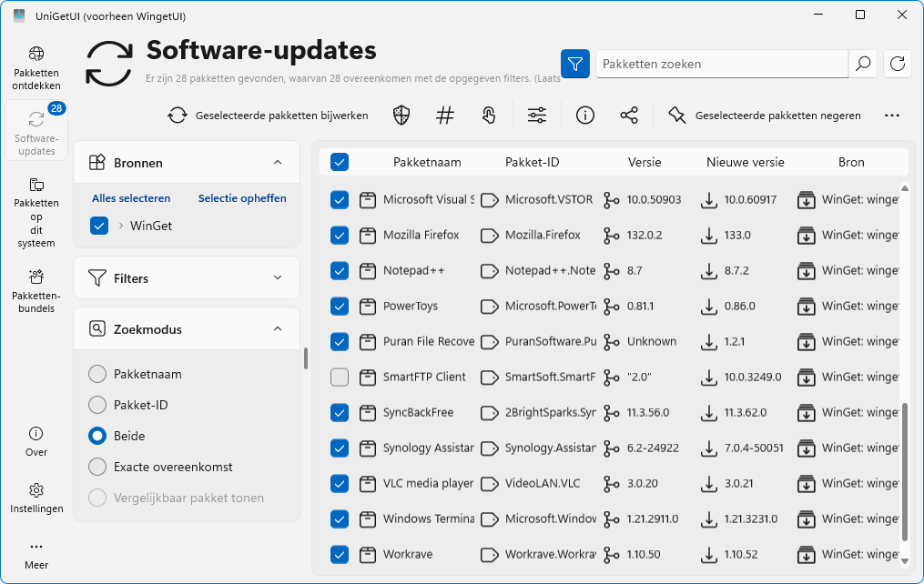Collapse the Bronnen panel
Screen dimensions: 924x584
click(x=278, y=163)
